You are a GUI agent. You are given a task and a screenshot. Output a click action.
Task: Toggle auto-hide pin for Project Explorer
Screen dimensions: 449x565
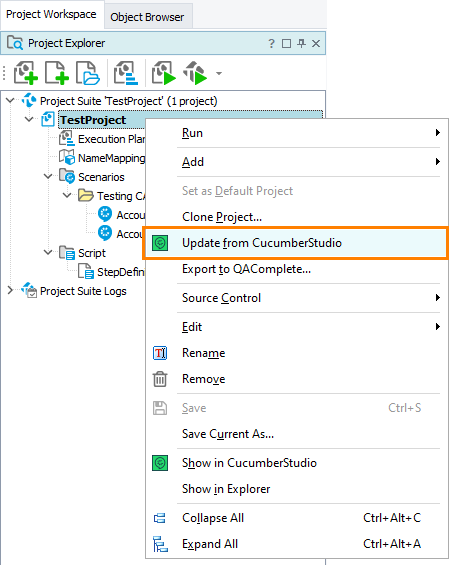pos(301,44)
